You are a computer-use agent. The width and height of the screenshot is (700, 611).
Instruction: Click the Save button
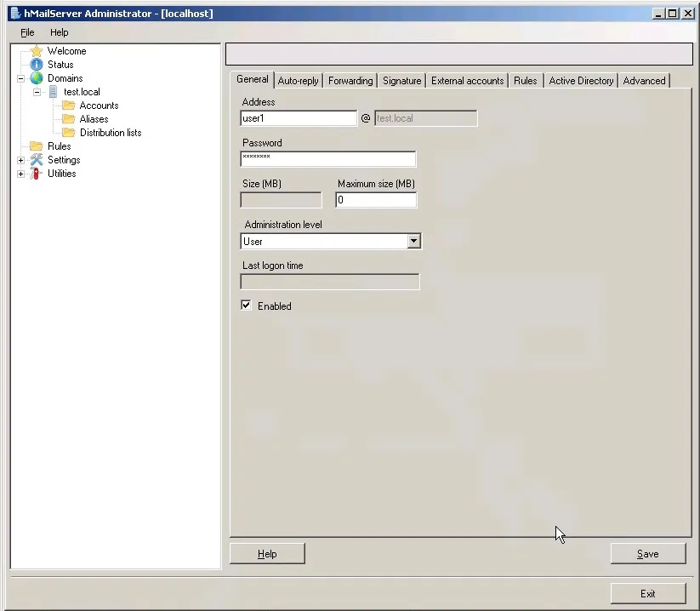pyautogui.click(x=647, y=553)
